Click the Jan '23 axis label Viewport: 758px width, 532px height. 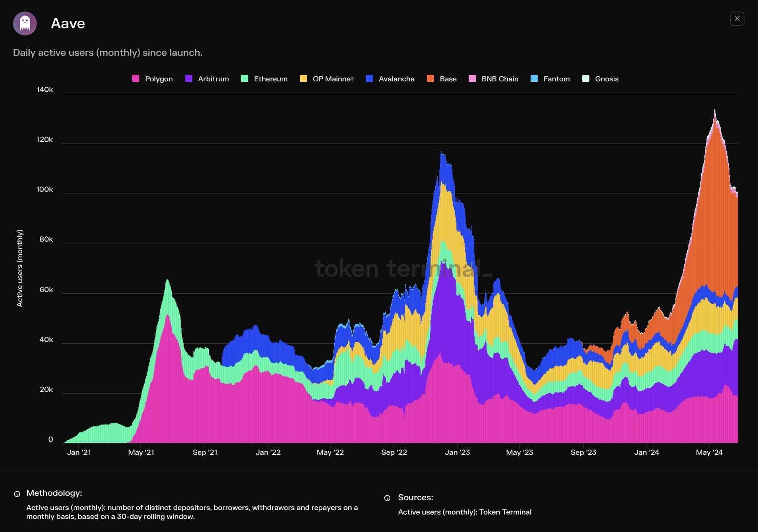point(457,452)
